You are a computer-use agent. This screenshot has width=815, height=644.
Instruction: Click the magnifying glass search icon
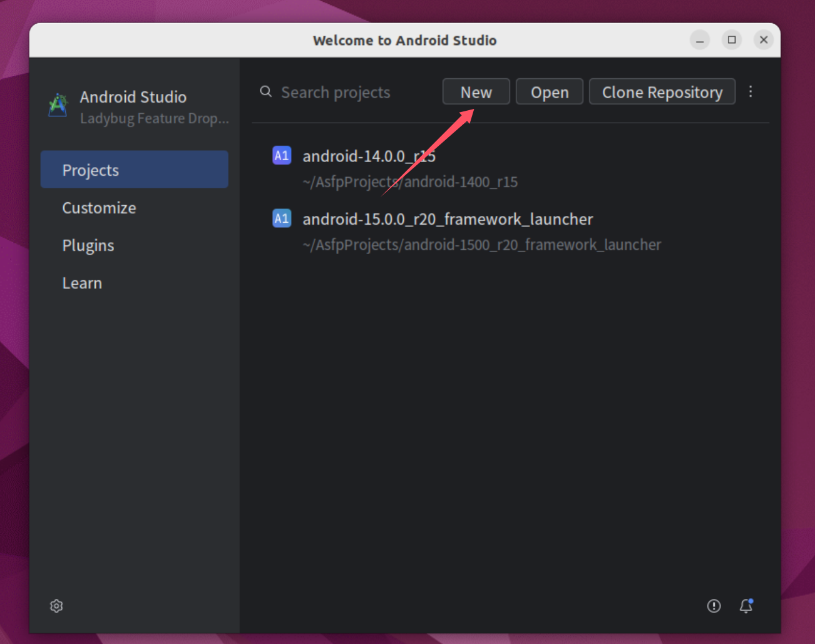(266, 92)
